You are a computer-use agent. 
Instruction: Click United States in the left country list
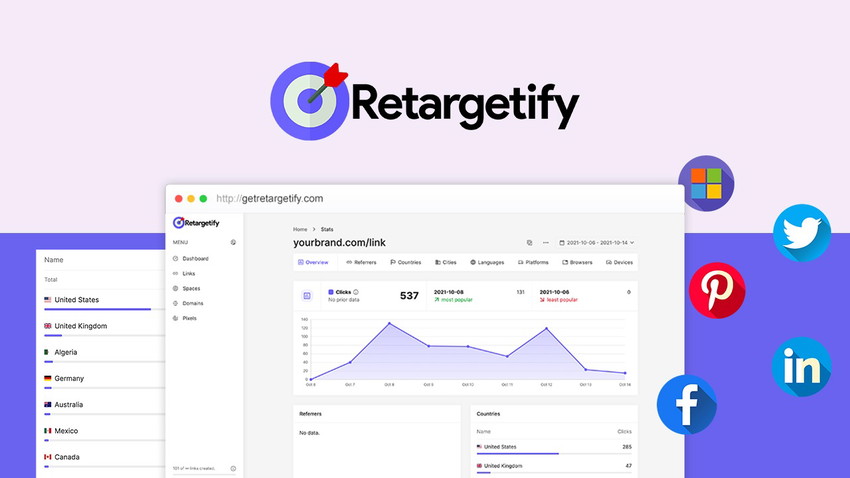(x=76, y=300)
